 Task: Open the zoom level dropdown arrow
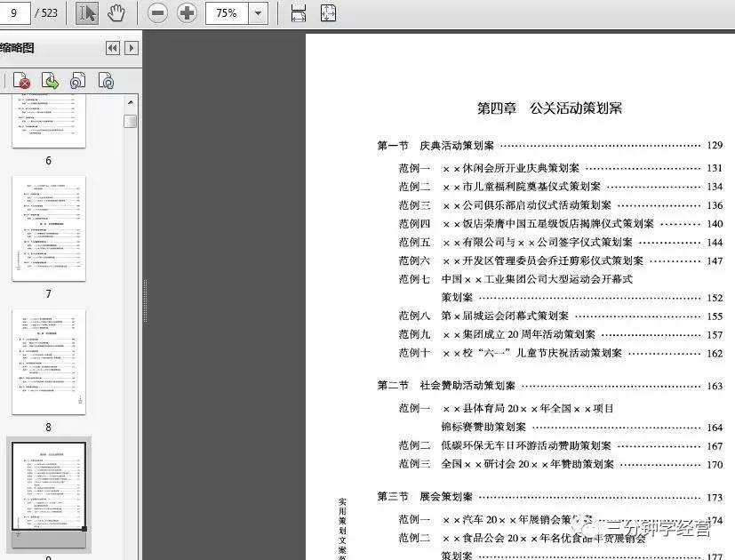tap(258, 12)
